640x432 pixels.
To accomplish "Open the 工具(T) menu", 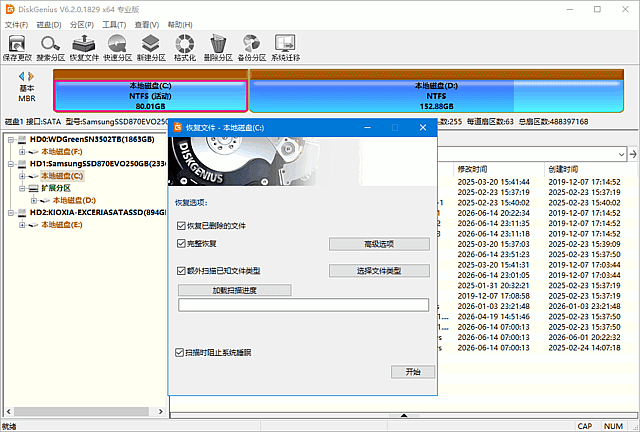I will (114, 25).
